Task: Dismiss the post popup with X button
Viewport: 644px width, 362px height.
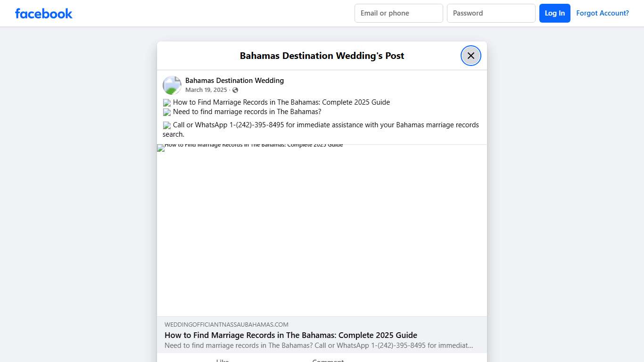Action: 471,55
